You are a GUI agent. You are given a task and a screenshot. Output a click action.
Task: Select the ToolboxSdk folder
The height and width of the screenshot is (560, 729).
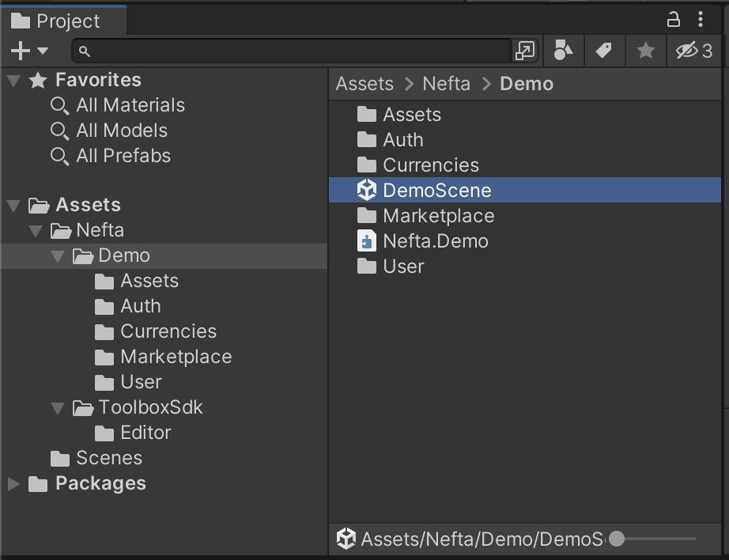tap(164, 407)
